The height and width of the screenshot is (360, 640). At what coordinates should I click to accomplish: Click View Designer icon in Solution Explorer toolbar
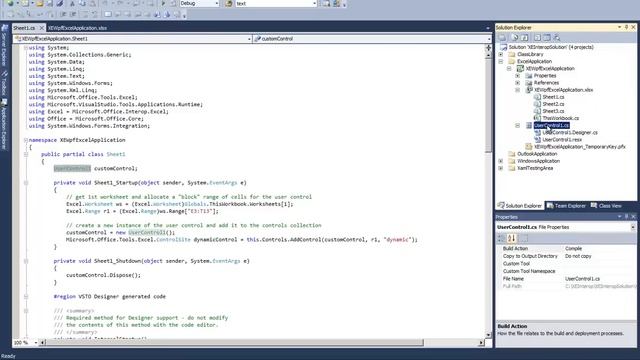point(547,38)
